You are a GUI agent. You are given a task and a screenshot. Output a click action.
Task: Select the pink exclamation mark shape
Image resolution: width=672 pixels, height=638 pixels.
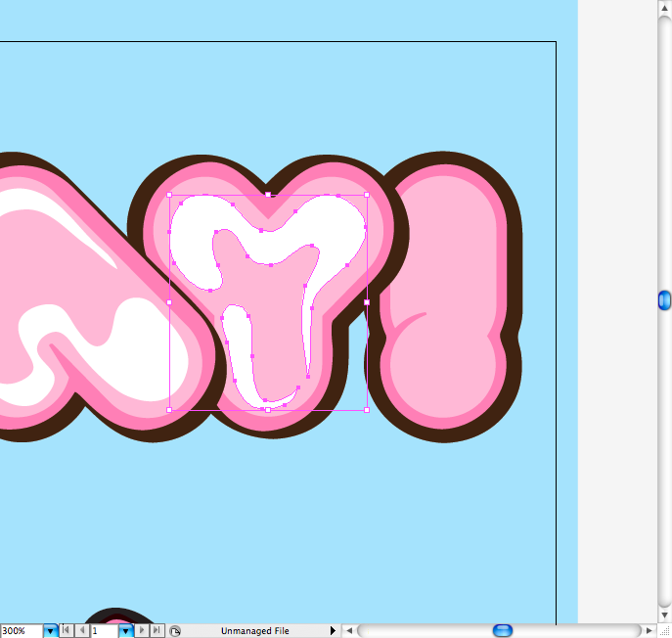pyautogui.click(x=445, y=254)
